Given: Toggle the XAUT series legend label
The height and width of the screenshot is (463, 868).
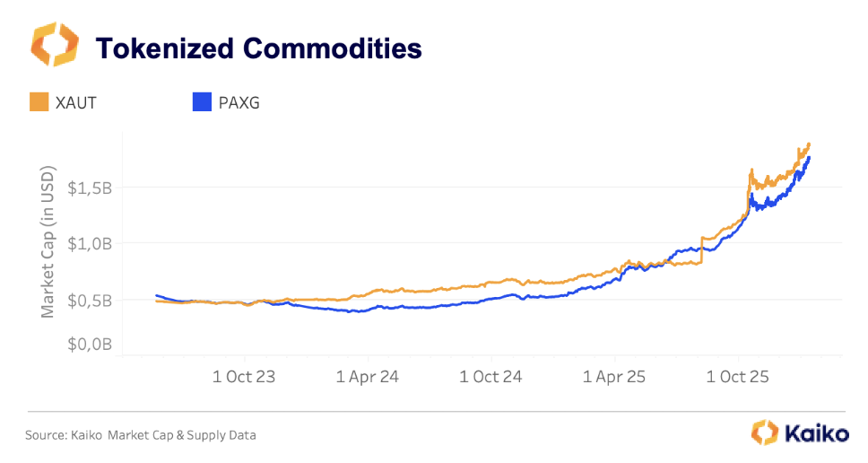Looking at the screenshot, I should point(74,102).
